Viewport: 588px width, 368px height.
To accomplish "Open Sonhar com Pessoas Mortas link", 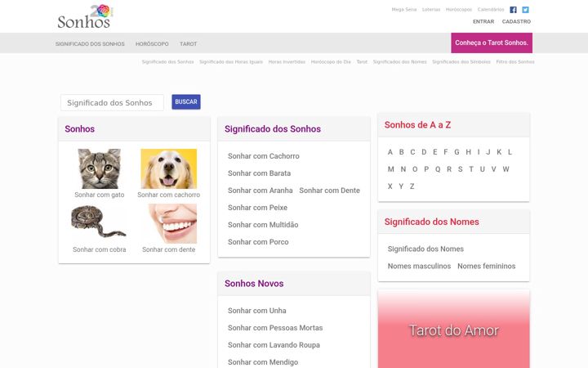I will pos(275,328).
